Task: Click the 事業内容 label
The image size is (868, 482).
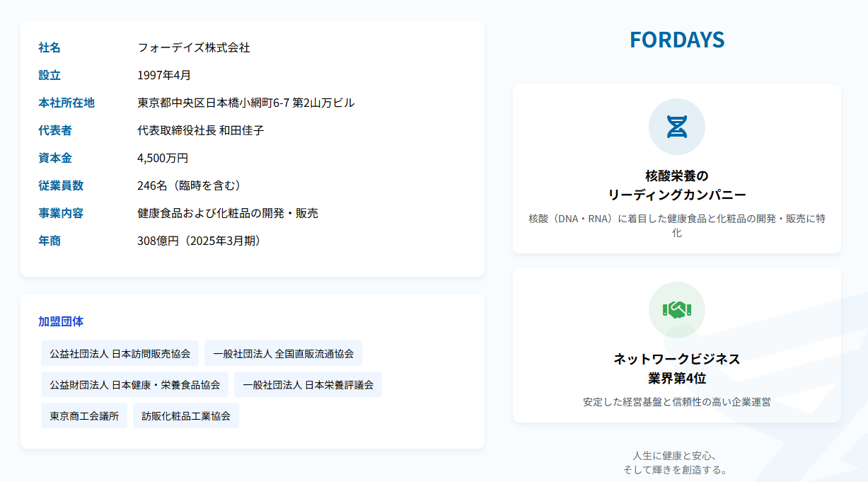Action: [x=61, y=213]
